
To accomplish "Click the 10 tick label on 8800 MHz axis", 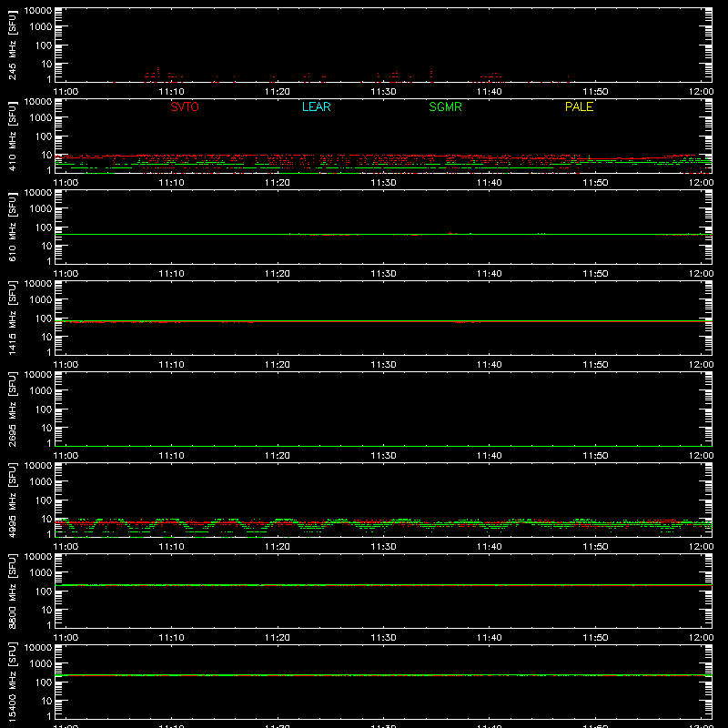I will [x=46, y=610].
